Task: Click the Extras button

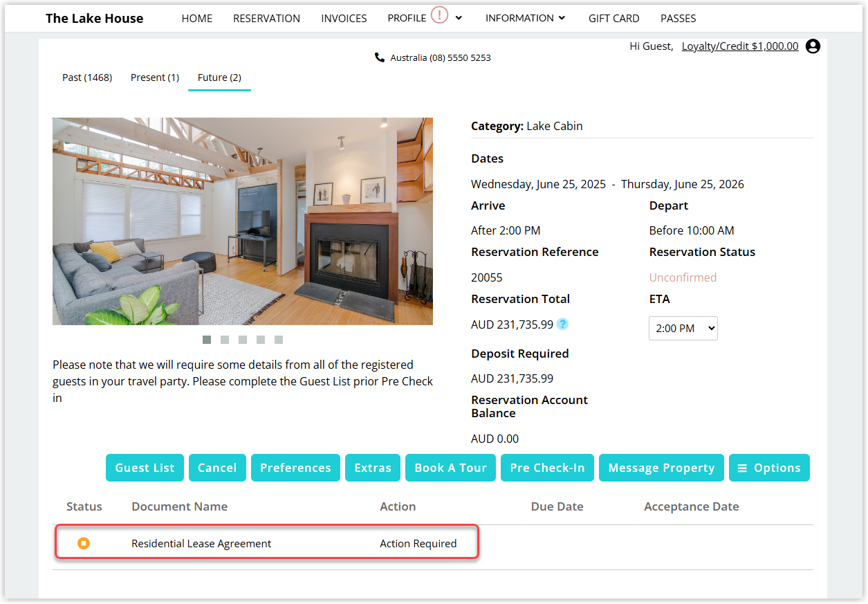Action: point(373,468)
